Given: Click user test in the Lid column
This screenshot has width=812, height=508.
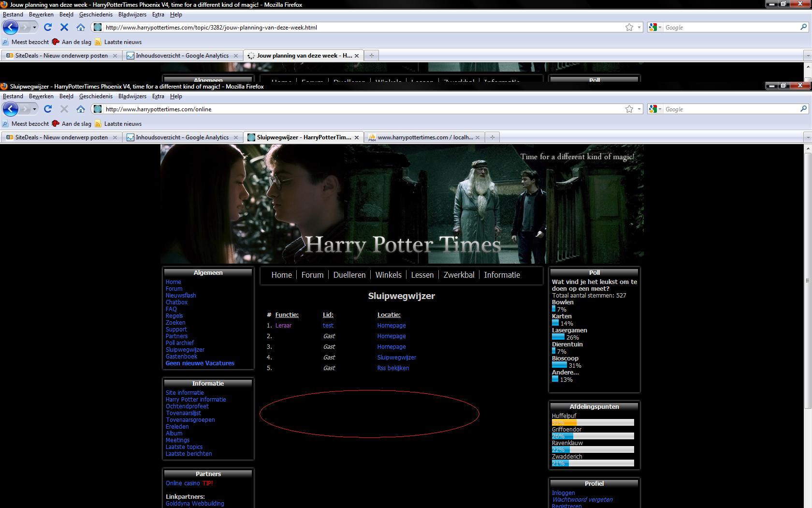Looking at the screenshot, I should [x=328, y=326].
